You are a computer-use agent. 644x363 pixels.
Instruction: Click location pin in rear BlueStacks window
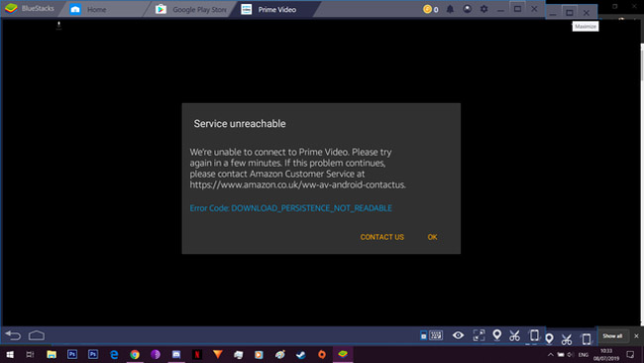point(549,339)
